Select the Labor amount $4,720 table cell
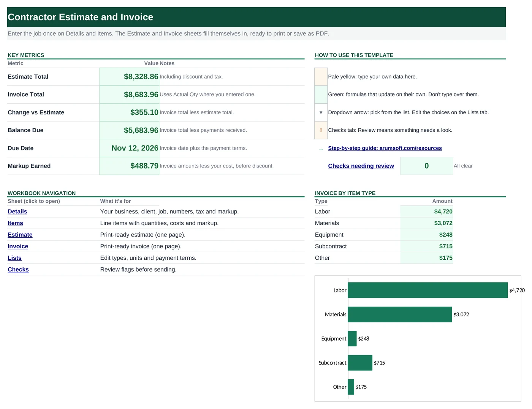Screen dimensions: 532x409 click(x=426, y=212)
